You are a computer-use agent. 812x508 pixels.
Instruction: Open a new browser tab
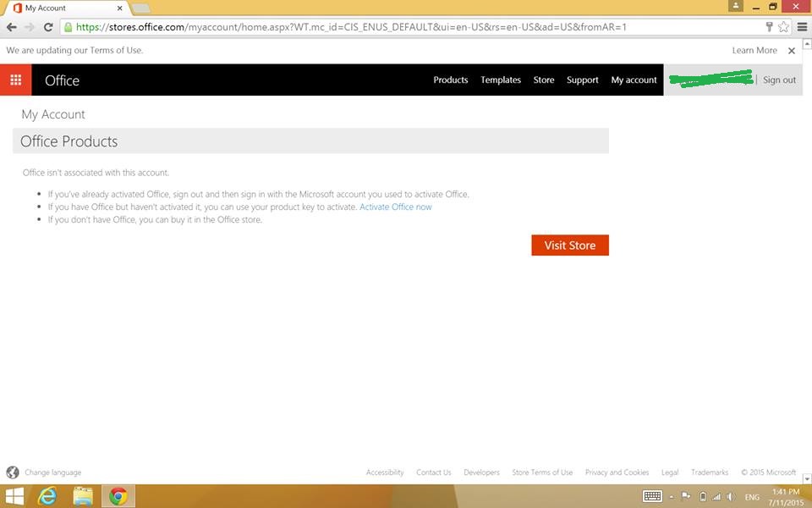pos(140,8)
